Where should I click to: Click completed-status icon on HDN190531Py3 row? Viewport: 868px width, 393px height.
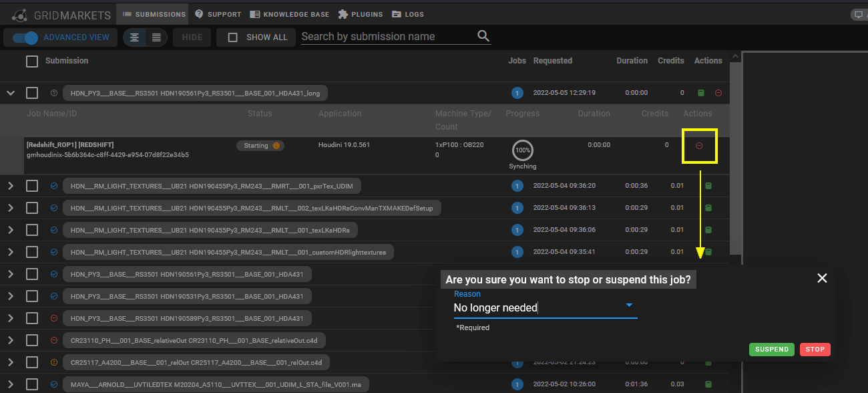pos(54,296)
